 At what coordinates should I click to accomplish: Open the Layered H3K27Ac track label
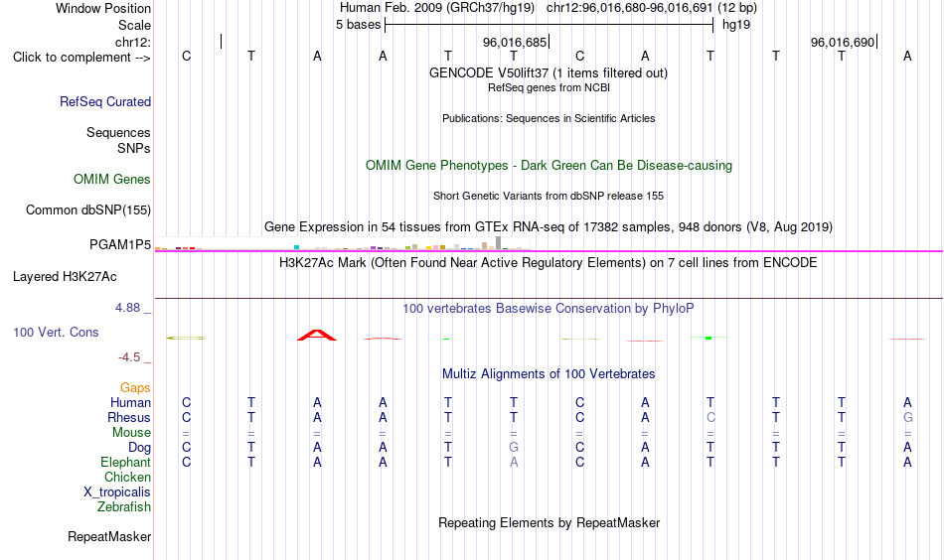pos(65,277)
